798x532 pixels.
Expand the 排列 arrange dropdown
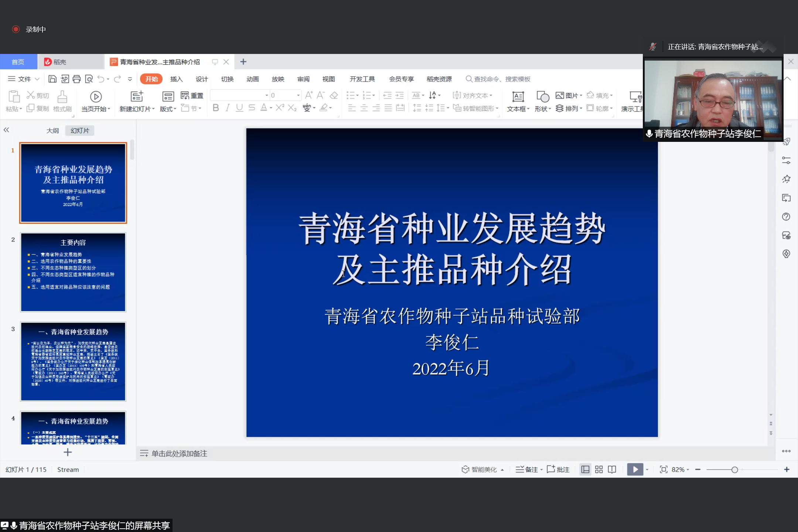pyautogui.click(x=581, y=108)
